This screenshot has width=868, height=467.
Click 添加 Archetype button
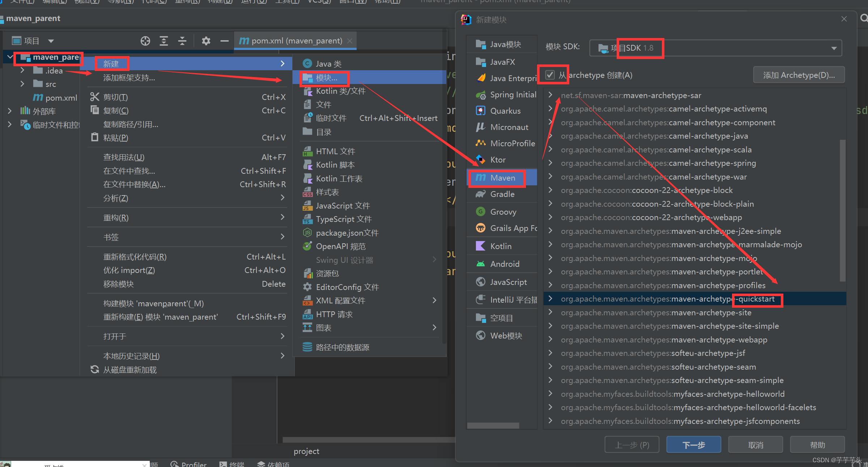799,75
